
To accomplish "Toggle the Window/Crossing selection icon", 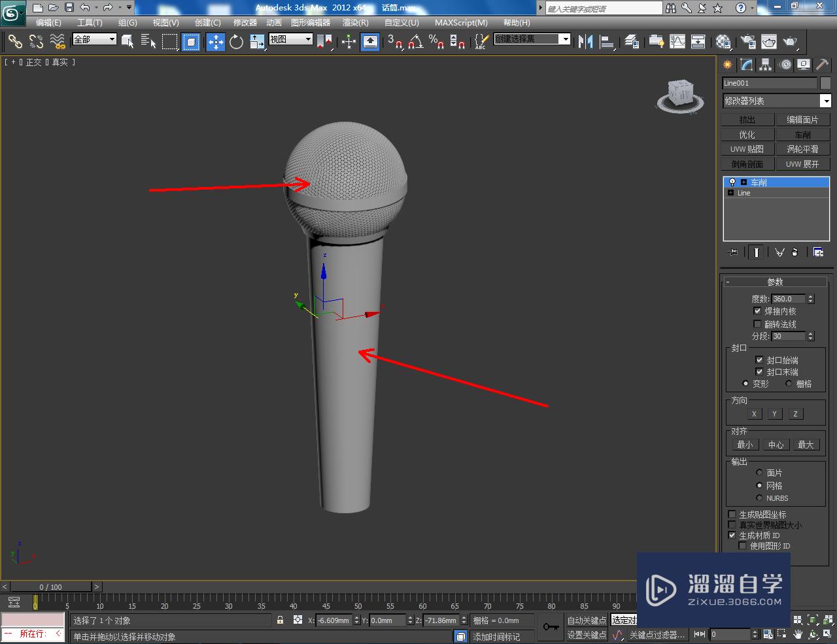I will click(191, 42).
